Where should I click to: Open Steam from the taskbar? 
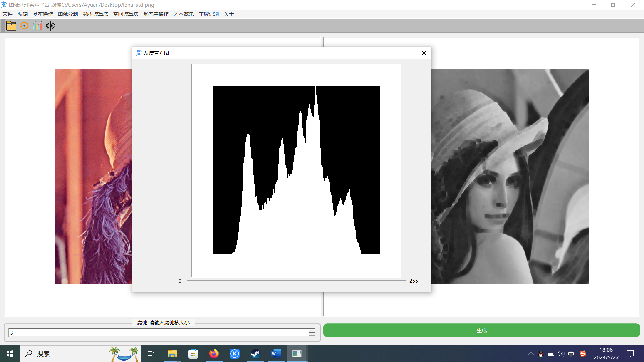coord(255,354)
